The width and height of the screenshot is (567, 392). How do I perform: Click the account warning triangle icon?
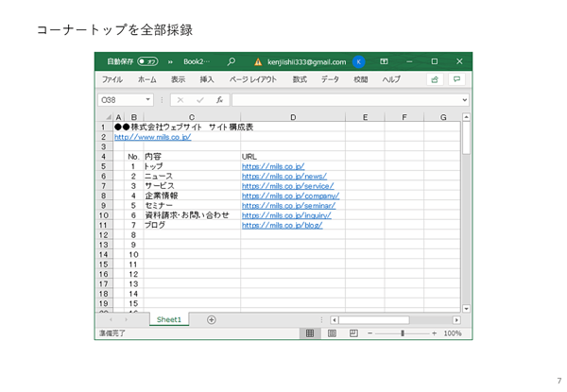pyautogui.click(x=258, y=62)
